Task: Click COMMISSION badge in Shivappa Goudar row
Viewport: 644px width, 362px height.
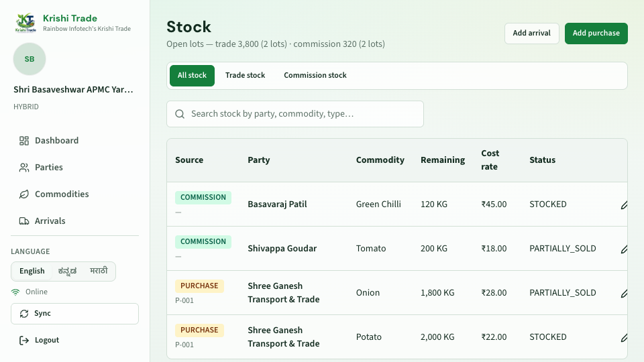Action: pos(203,242)
